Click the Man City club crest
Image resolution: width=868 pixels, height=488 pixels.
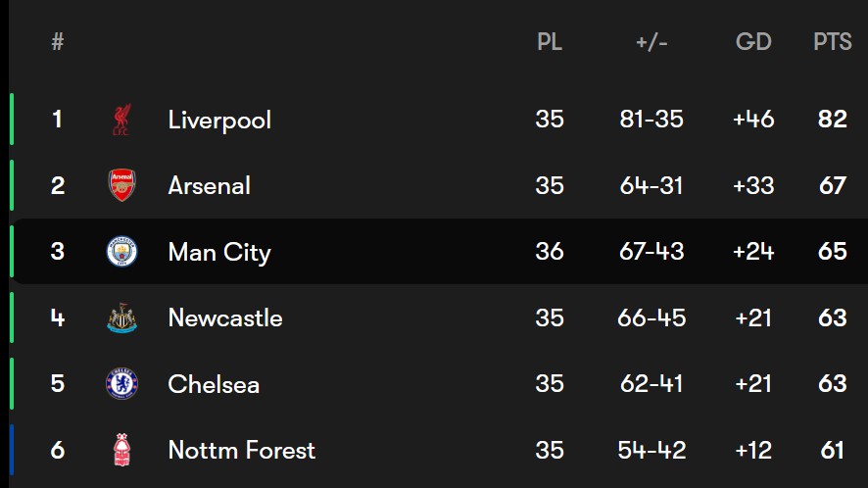121,252
